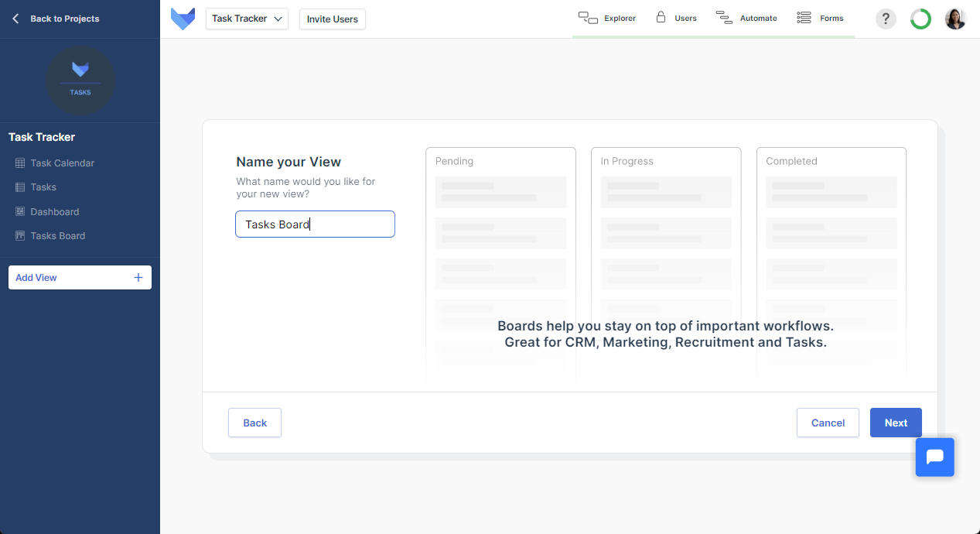Click the plus icon on Add View
Image resolution: width=980 pixels, height=534 pixels.
pos(138,278)
